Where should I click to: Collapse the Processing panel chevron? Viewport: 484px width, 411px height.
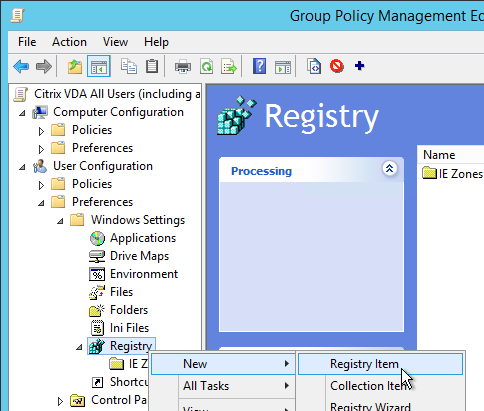(x=389, y=169)
